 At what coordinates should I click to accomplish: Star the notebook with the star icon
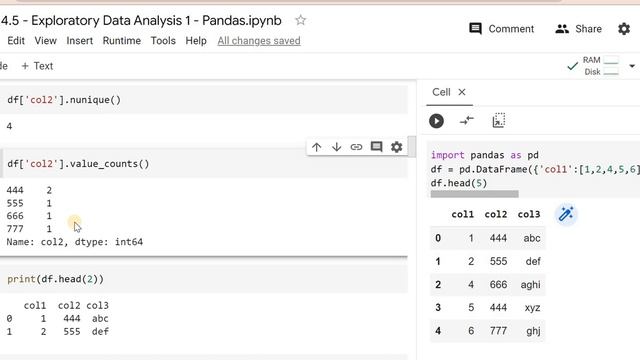click(x=300, y=20)
